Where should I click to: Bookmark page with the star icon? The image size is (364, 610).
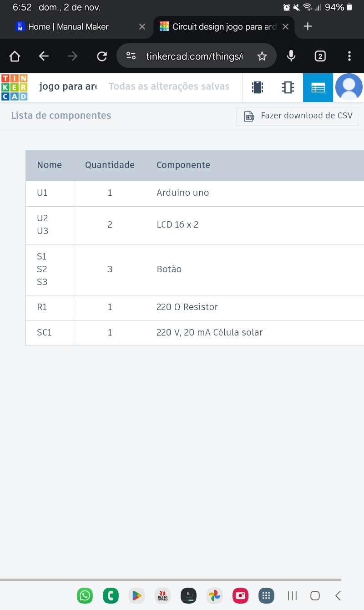262,56
